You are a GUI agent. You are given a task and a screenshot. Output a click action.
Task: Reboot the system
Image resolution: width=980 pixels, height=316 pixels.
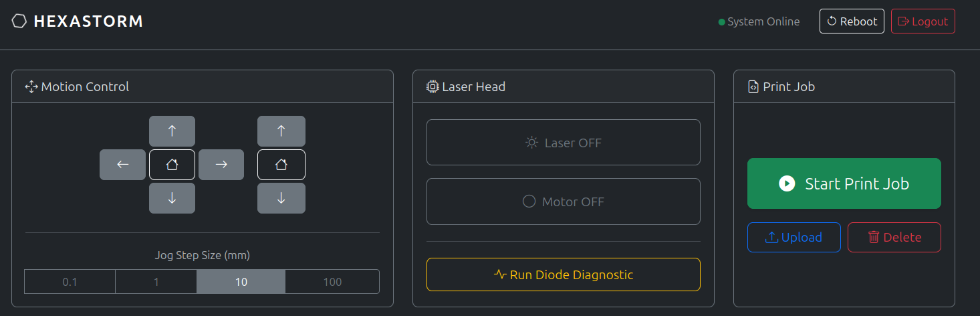852,21
